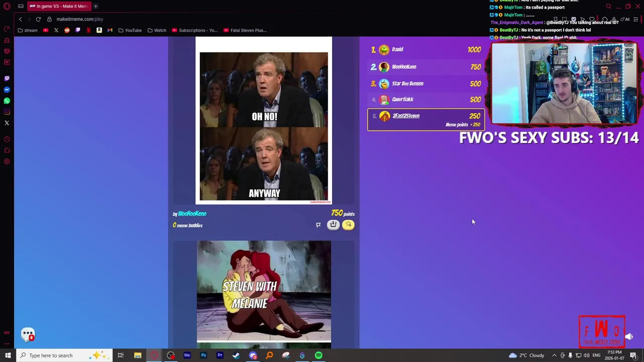This screenshot has width=644, height=362.
Task: Open a new browser tab
Action: click(x=96, y=6)
